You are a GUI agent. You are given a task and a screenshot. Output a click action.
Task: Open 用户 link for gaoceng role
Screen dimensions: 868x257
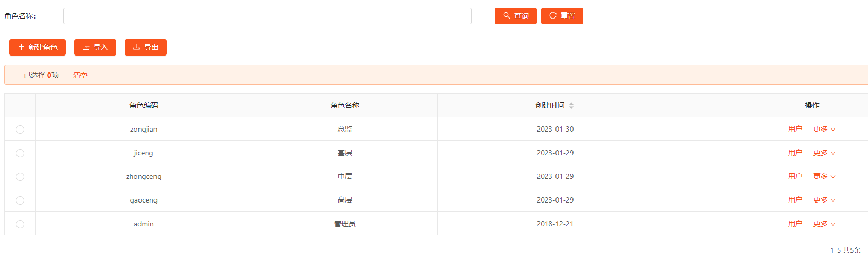[795, 200]
